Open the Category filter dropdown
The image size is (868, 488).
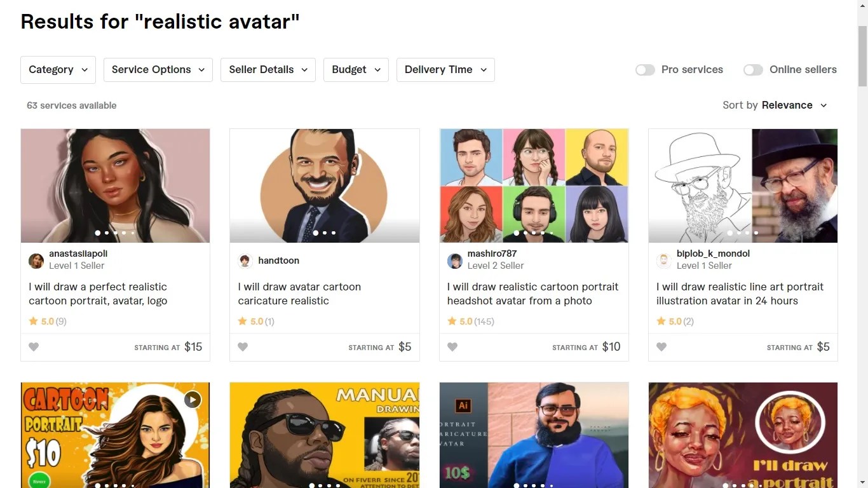pos(58,70)
